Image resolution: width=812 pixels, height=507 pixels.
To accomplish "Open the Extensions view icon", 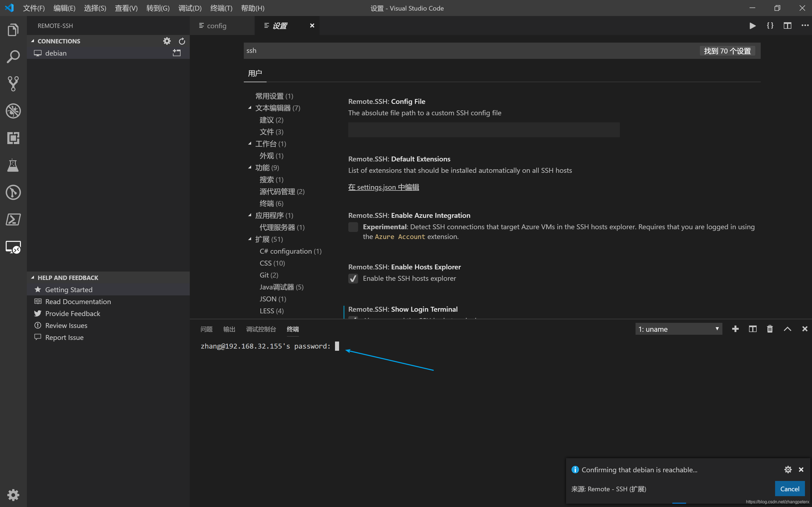I will [x=13, y=138].
